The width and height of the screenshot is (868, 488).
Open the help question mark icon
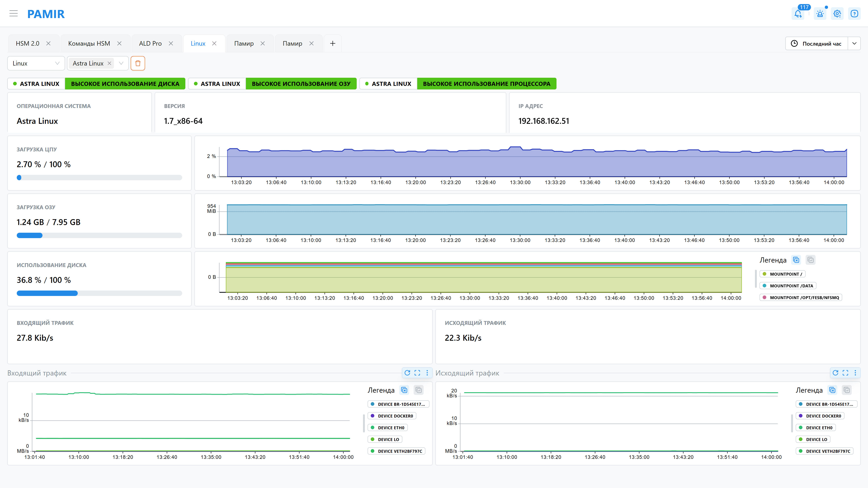854,14
